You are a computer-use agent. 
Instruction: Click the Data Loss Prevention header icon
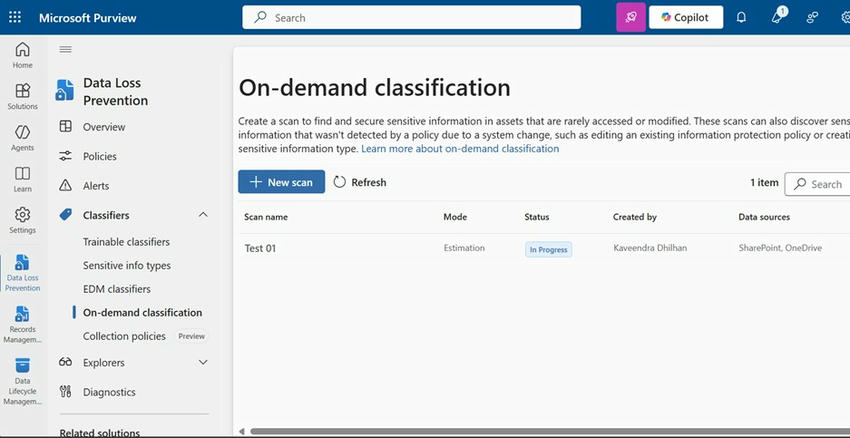point(65,90)
